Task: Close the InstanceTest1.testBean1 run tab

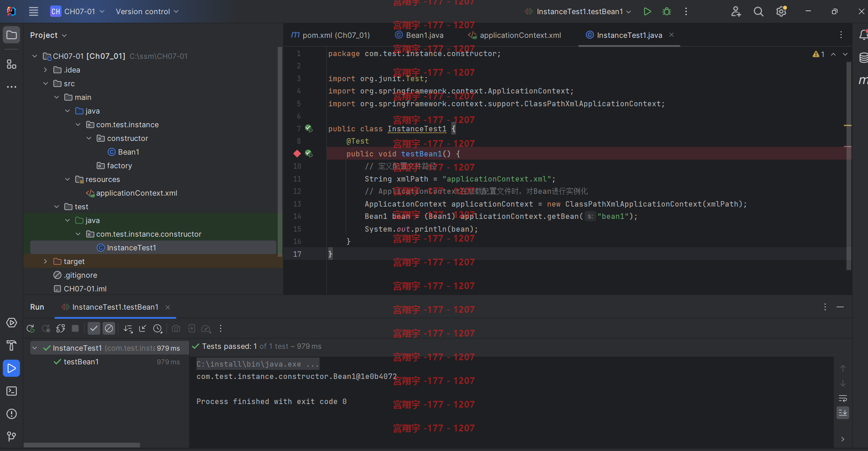Action: tap(168, 307)
